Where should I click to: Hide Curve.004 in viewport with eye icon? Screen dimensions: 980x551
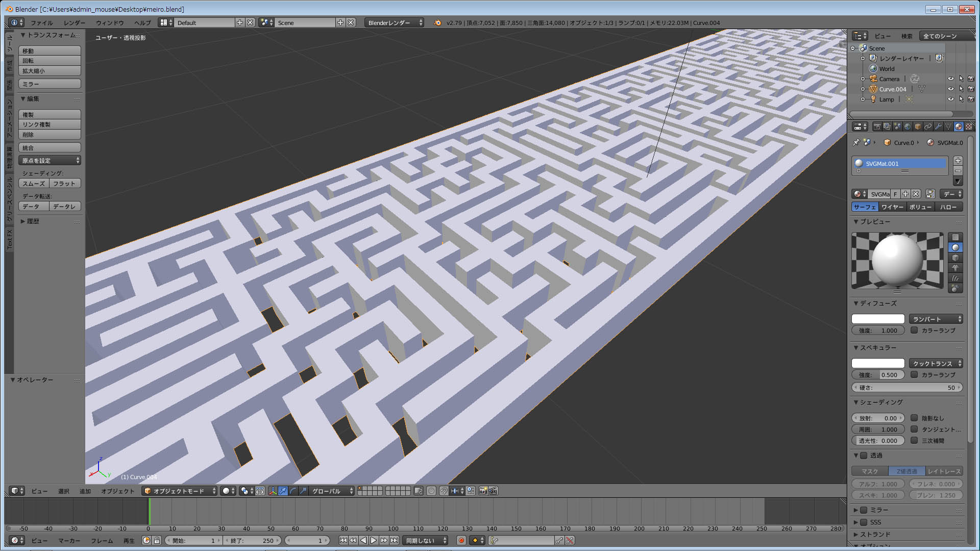(x=950, y=89)
